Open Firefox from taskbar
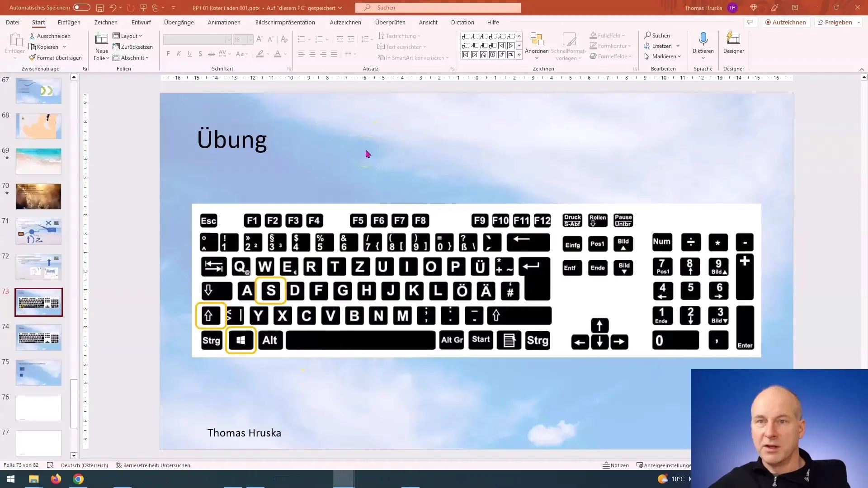 (x=56, y=479)
